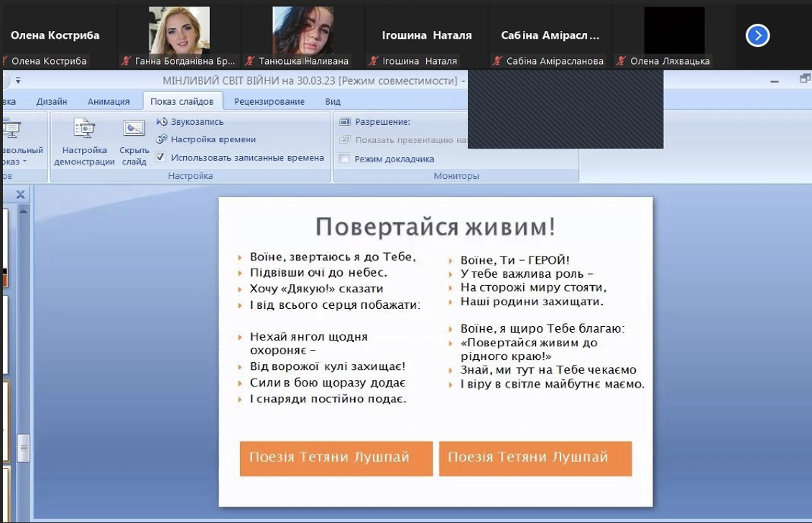Enable Режим докладчика checkbox
Image resolution: width=812 pixels, height=523 pixels.
tap(344, 159)
